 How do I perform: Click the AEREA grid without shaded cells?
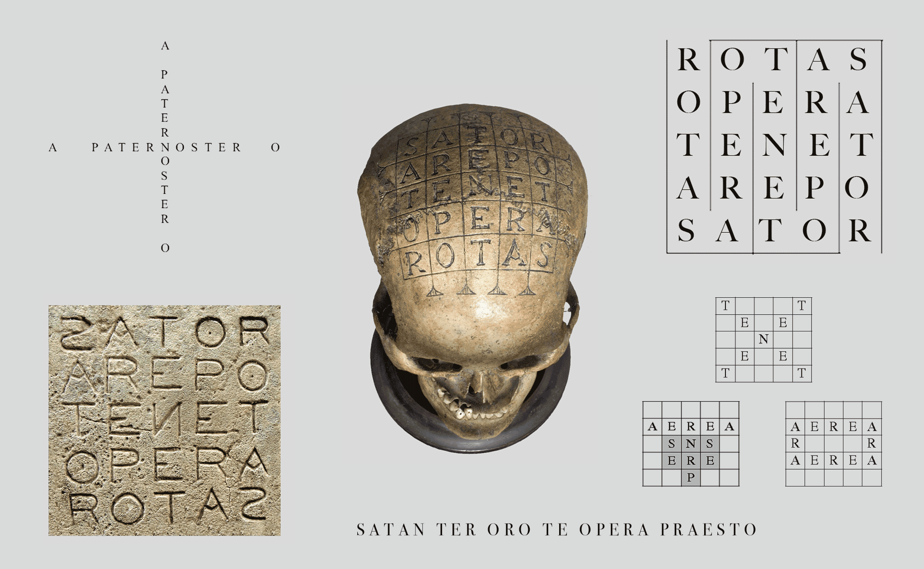pos(833,444)
